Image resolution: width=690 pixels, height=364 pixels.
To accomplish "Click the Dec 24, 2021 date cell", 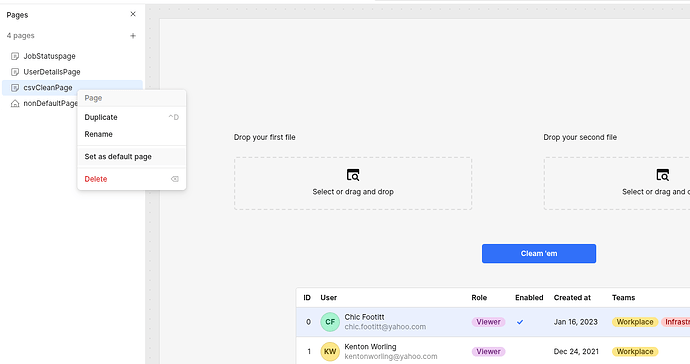I will pyautogui.click(x=576, y=351).
